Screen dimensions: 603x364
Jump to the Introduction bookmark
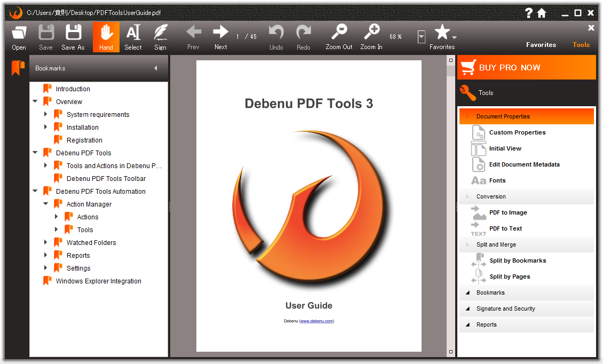73,89
